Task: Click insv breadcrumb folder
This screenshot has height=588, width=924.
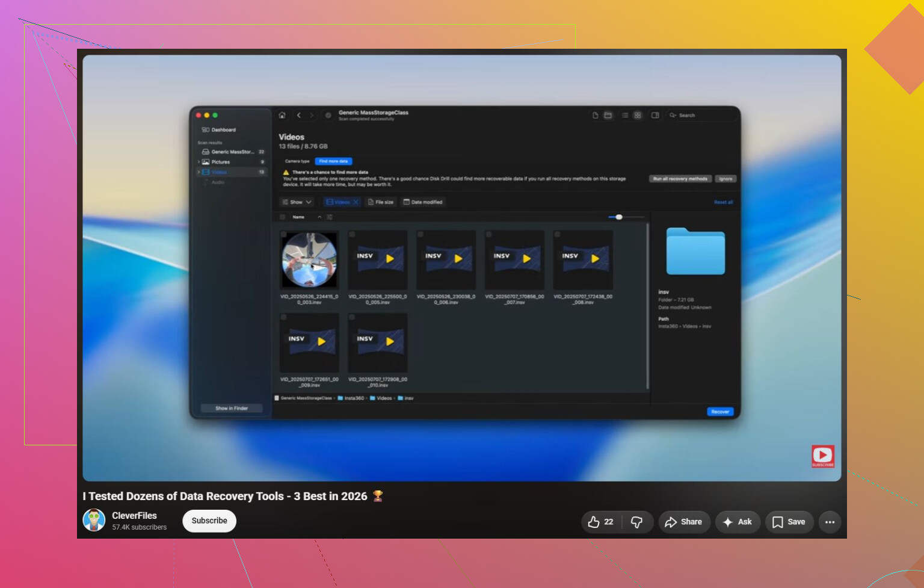Action: 405,398
